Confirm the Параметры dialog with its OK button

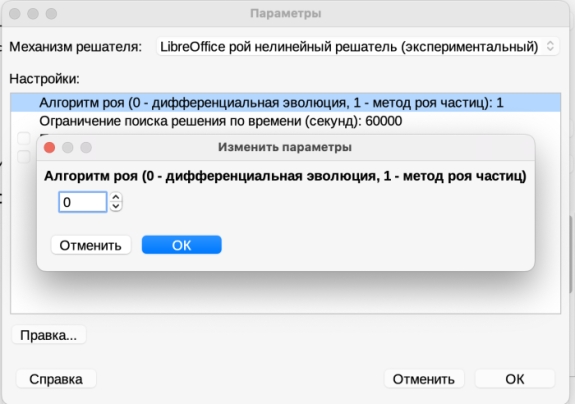coord(515,379)
